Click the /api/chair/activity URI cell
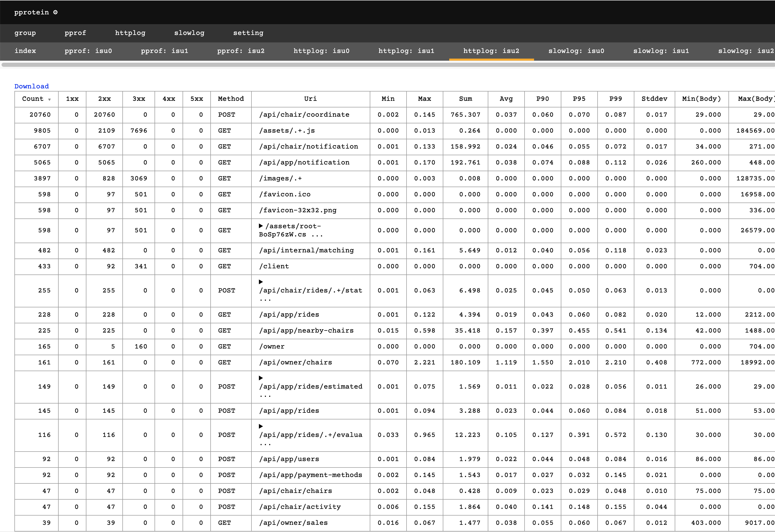775x532 pixels. [x=310, y=507]
